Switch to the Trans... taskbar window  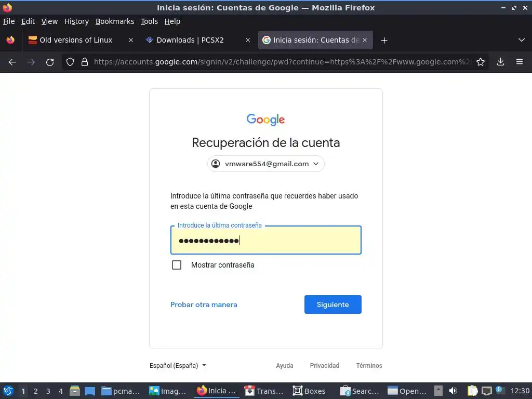click(x=263, y=391)
